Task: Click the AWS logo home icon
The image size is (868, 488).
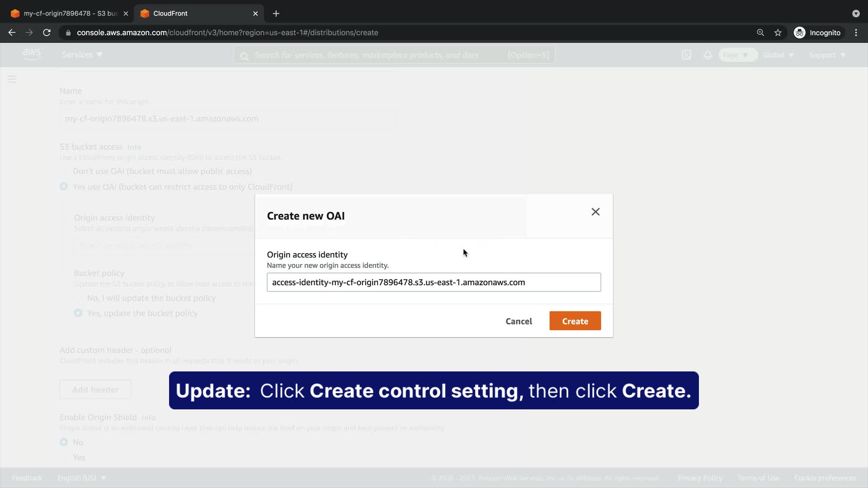Action: (32, 54)
